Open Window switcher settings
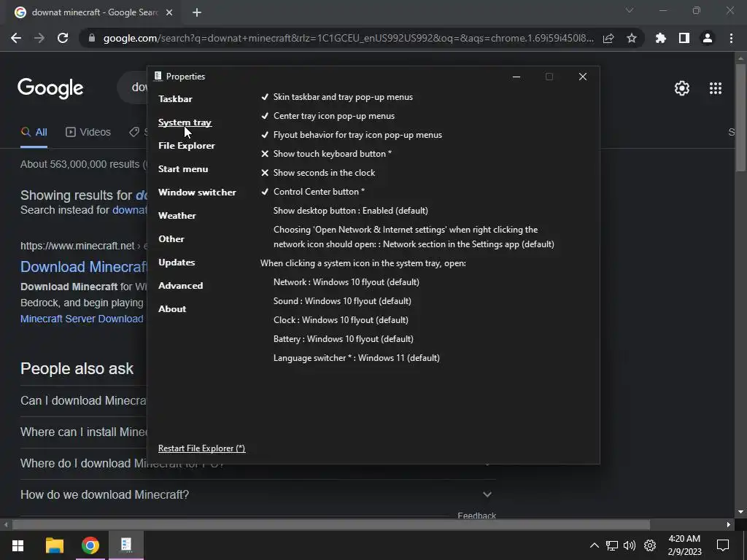Image resolution: width=747 pixels, height=560 pixels. point(197,192)
